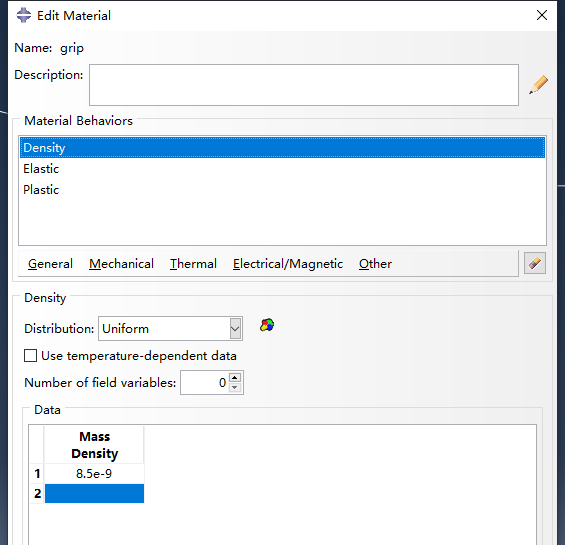Viewport: 565px width, 545px height.
Task: Click the Mass Density column header
Action: click(x=94, y=445)
